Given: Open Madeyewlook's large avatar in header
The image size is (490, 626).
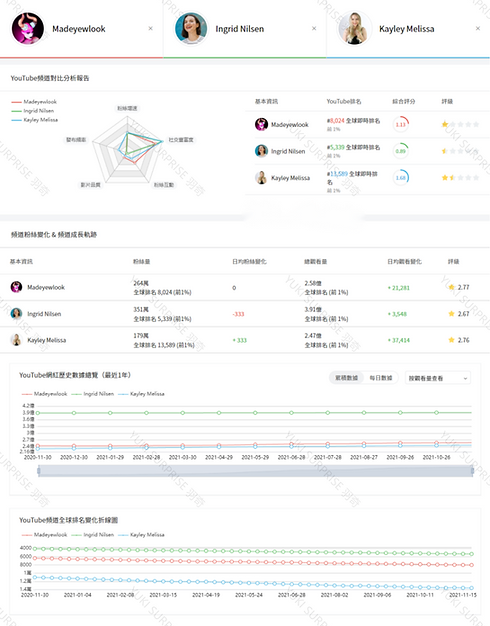Looking at the screenshot, I should [x=28, y=28].
